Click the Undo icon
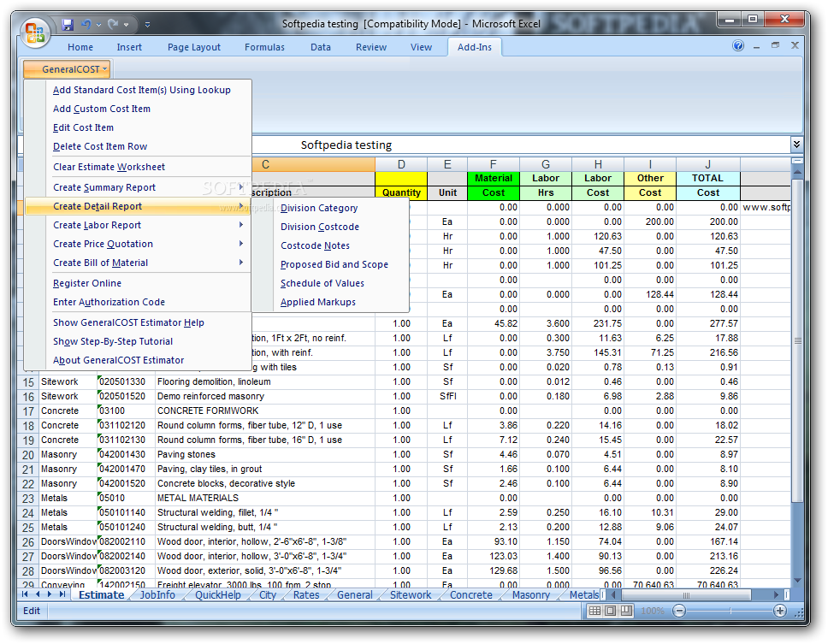This screenshot has height=644, width=828. coord(86,24)
